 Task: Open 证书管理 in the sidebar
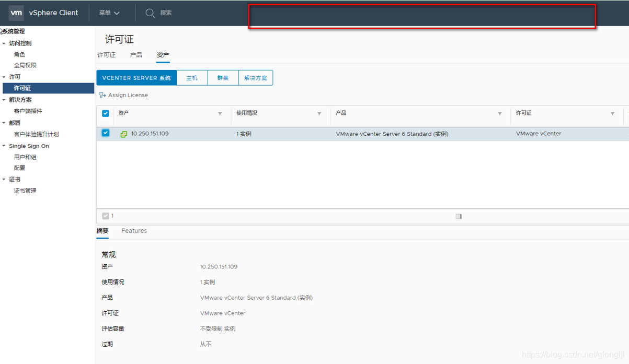tap(25, 191)
